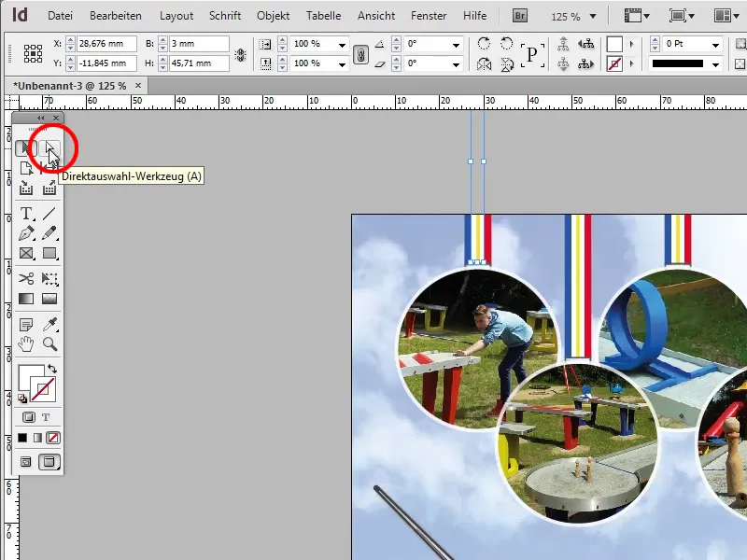Open Adobe Bridge with the Br icon

point(520,15)
